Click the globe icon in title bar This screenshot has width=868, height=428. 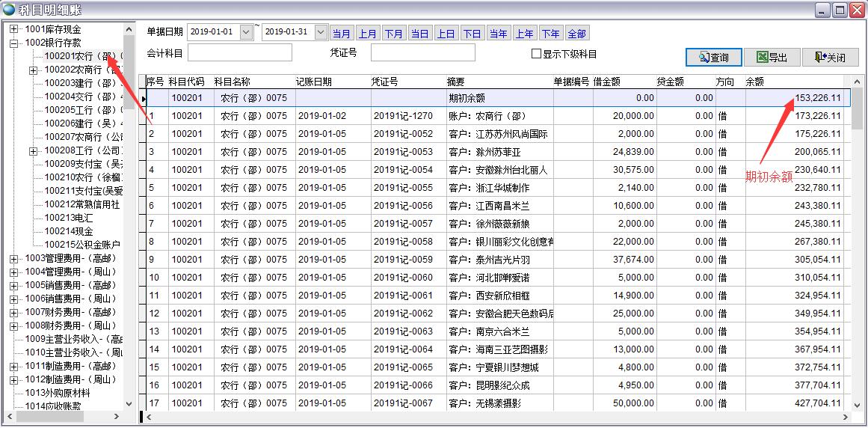coord(9,9)
